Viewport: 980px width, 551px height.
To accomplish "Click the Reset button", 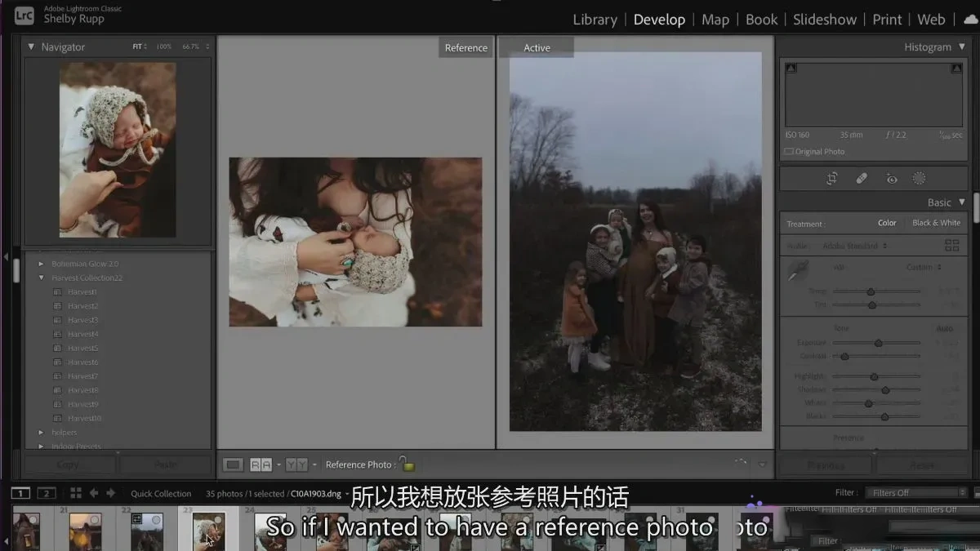I will (922, 465).
